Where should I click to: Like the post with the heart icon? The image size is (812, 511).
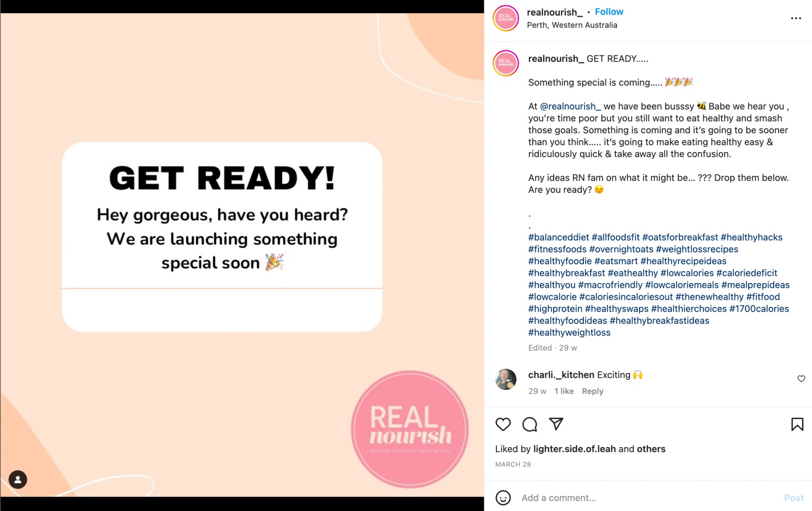click(x=503, y=424)
